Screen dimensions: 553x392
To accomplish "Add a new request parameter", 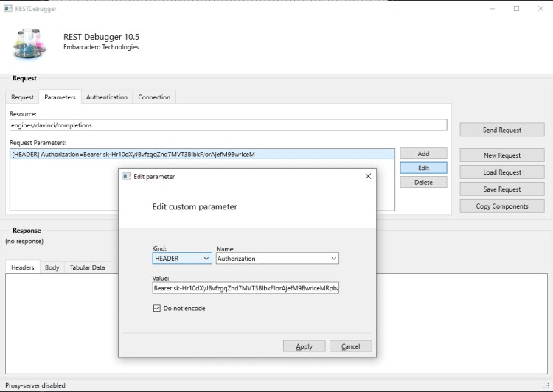I will coord(423,154).
